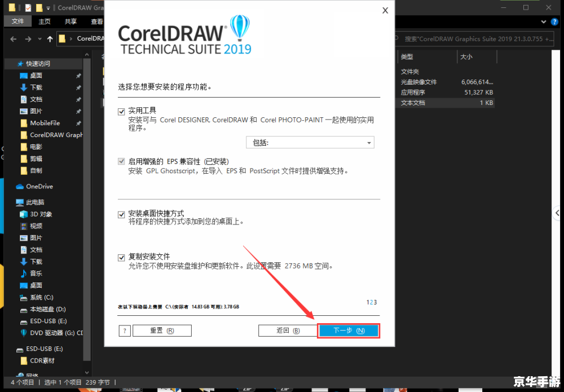
Task: Toggle 安装桌面快捷方式 checkbox
Action: point(121,215)
